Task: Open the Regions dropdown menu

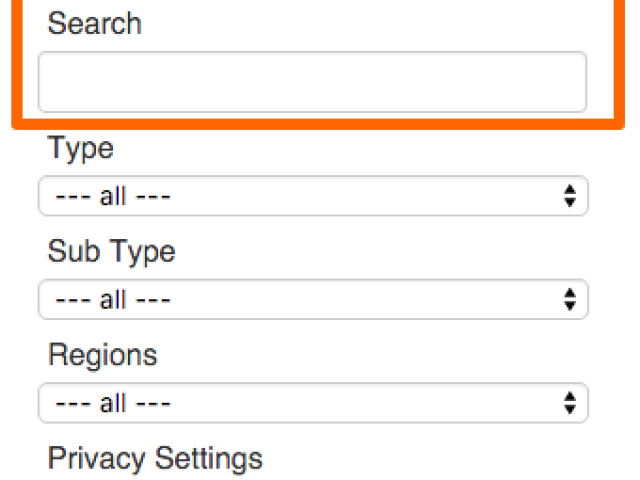Action: [x=313, y=403]
